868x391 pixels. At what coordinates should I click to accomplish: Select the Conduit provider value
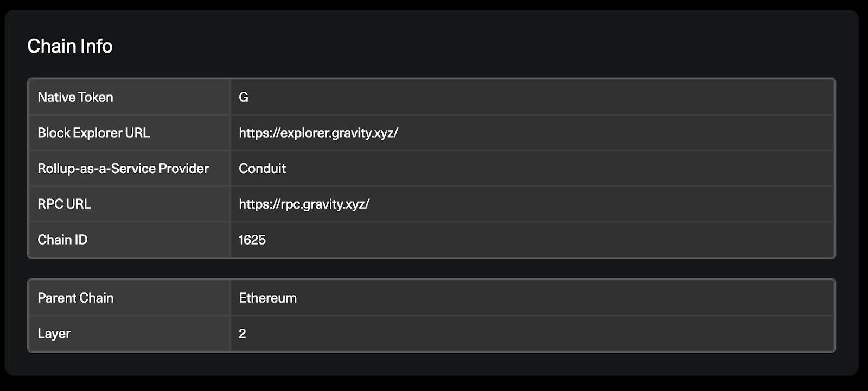click(262, 169)
